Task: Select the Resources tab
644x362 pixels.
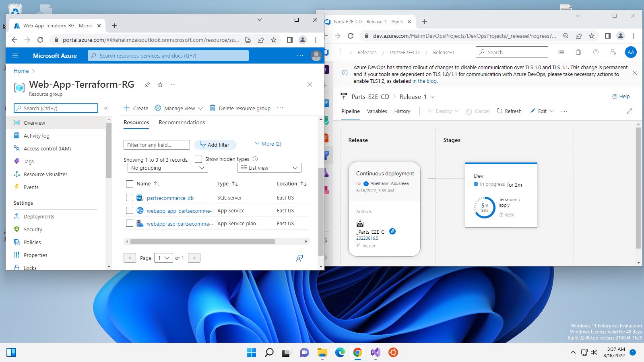Action: (x=136, y=122)
